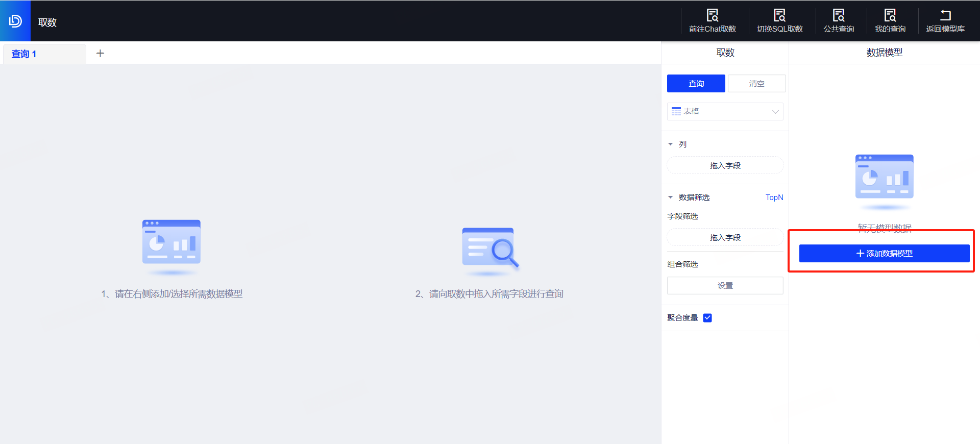The width and height of the screenshot is (980, 444).
Task: Switch to SQL mode via 切换SQL取数
Action: pyautogui.click(x=779, y=15)
